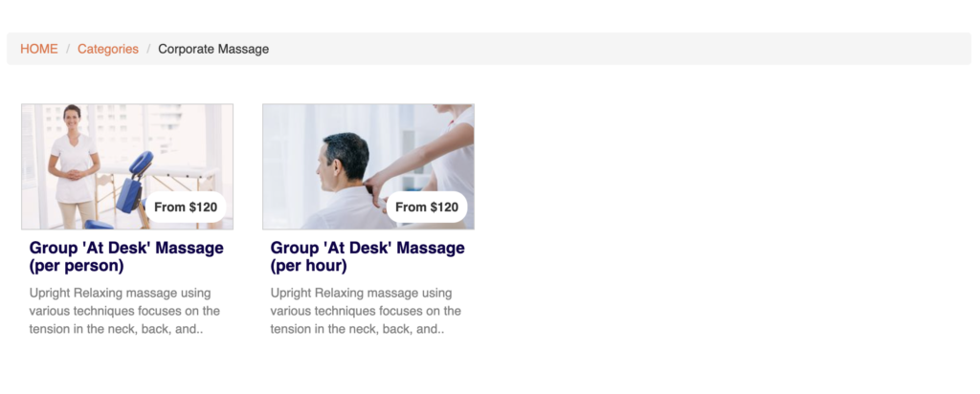
Task: Open Group 'At Desk' Massage (per person) title
Action: pos(126,256)
